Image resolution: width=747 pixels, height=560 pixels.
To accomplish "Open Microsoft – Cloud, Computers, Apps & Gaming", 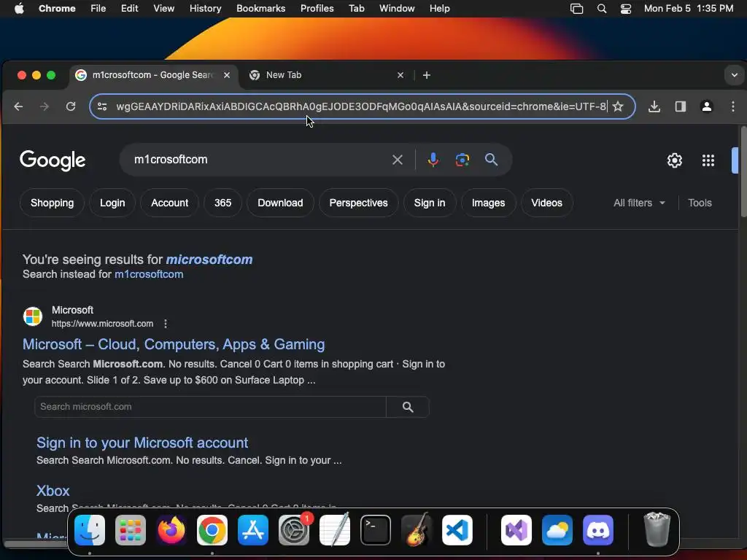I will tap(174, 344).
